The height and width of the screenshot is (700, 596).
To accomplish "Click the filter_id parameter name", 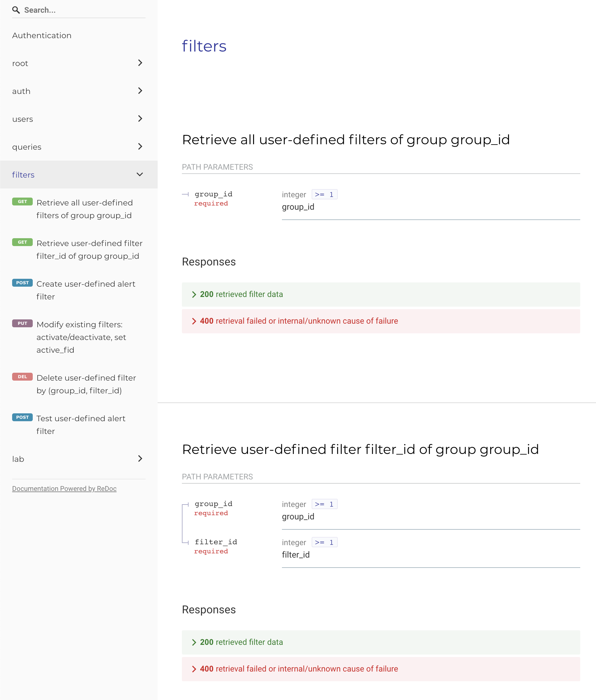I will coord(216,542).
